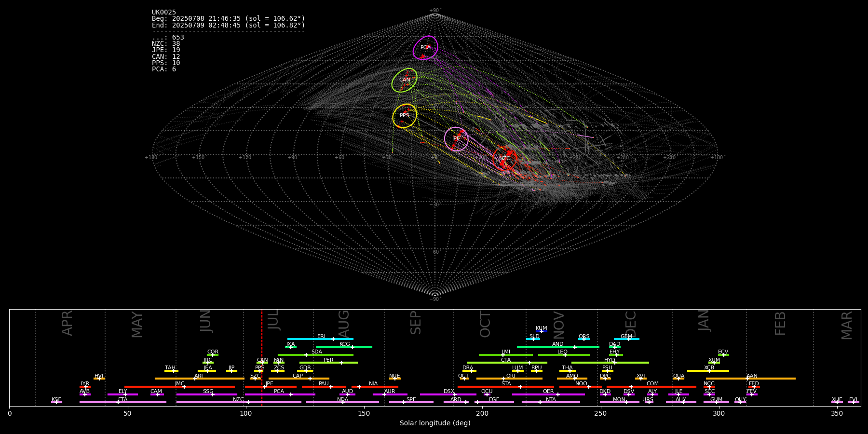Click the -60 latitude label on map
Viewport: 868px width, 434px height.
point(434,252)
